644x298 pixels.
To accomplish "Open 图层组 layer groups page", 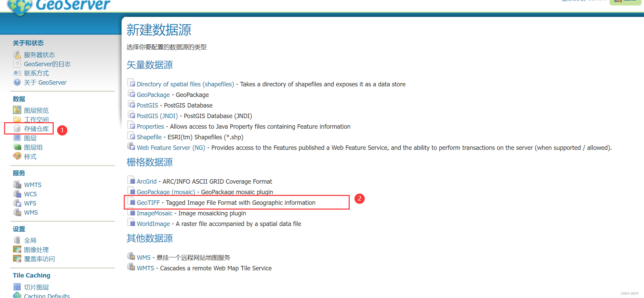I will click(x=33, y=147).
